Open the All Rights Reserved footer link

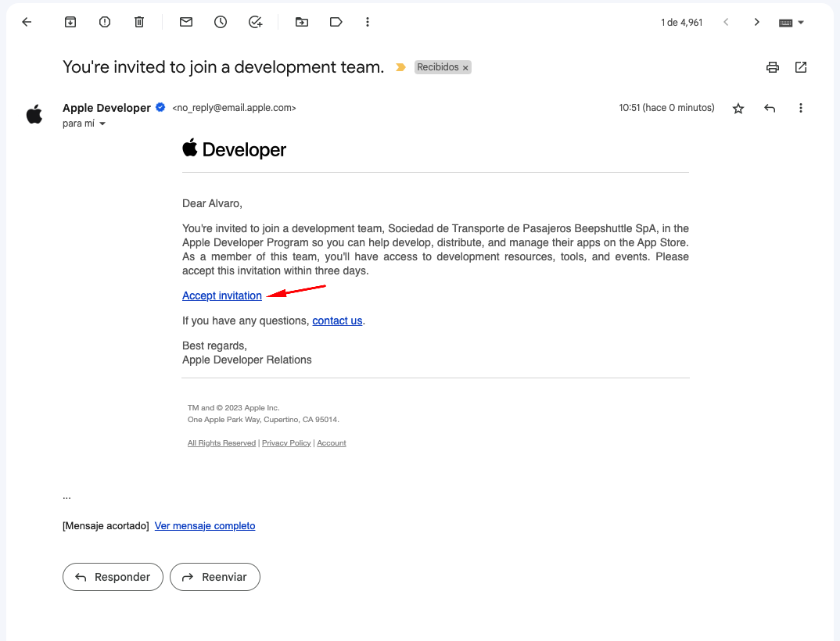click(221, 443)
